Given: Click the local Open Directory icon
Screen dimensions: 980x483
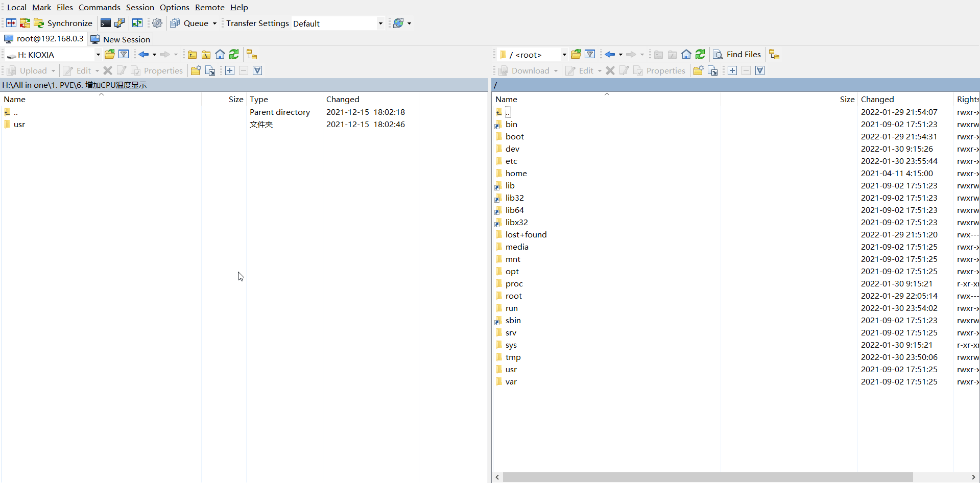Looking at the screenshot, I should [x=110, y=54].
